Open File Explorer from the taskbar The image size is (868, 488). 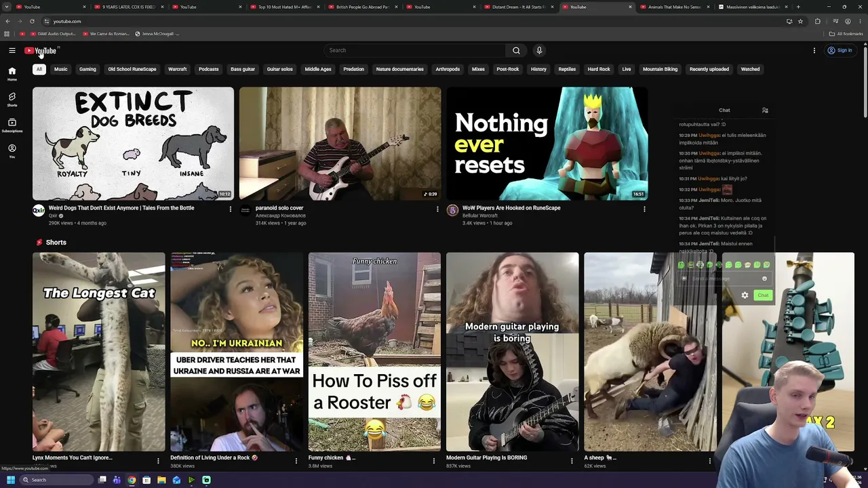click(x=161, y=480)
